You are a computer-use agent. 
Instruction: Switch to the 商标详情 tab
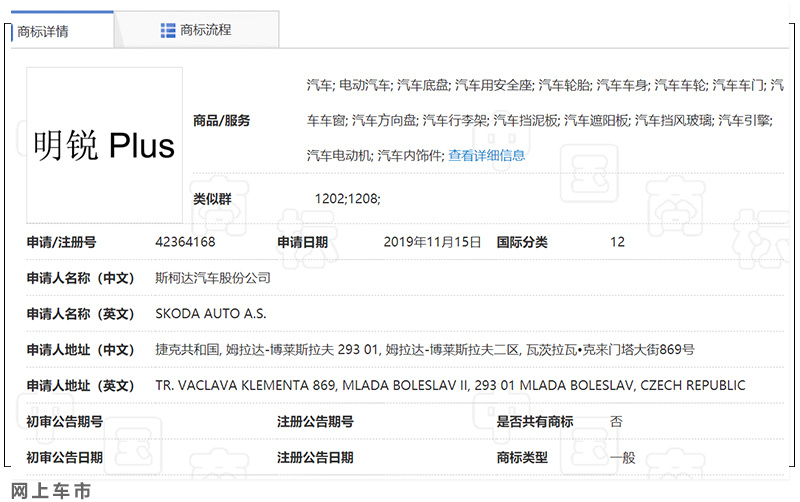(x=62, y=31)
